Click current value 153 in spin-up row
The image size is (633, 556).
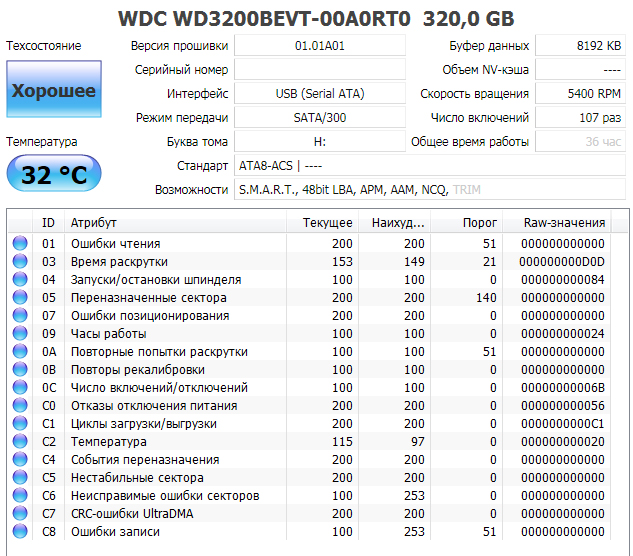point(342,262)
